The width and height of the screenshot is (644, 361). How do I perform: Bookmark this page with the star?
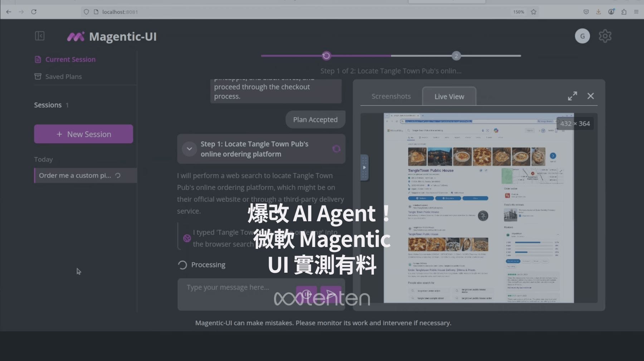click(x=533, y=12)
